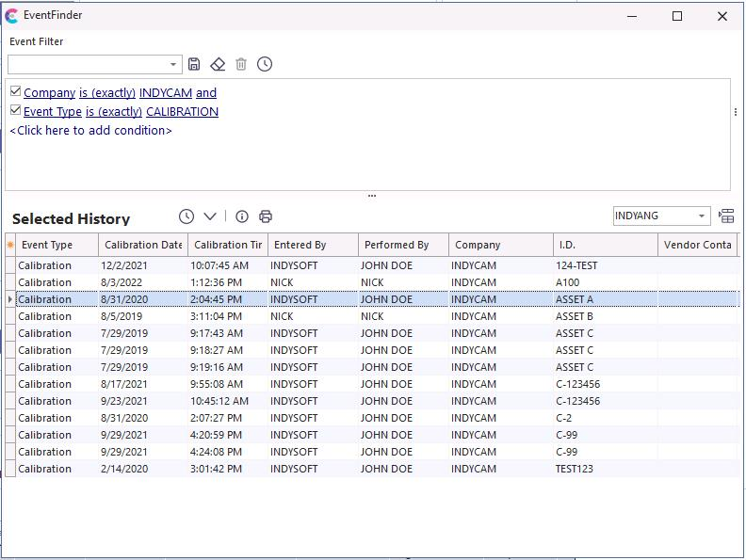This screenshot has width=746, height=560.
Task: Select the row with I.D. TEST123
Action: (x=575, y=469)
